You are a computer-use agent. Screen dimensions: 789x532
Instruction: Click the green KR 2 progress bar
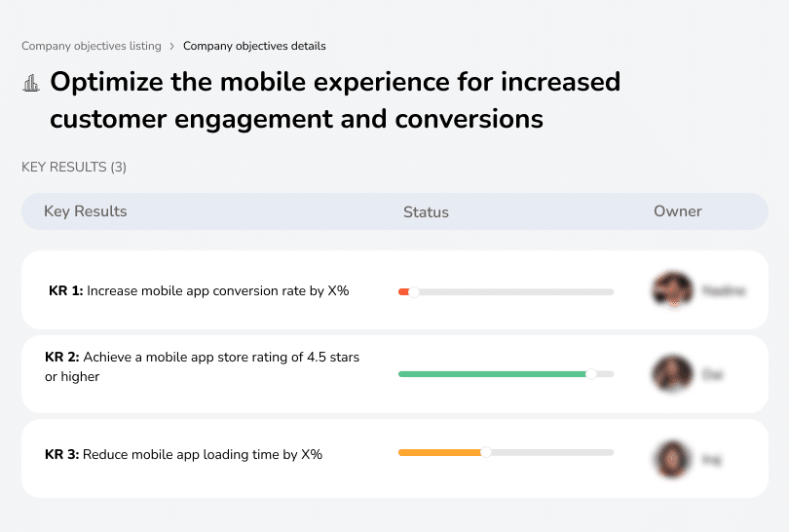492,374
